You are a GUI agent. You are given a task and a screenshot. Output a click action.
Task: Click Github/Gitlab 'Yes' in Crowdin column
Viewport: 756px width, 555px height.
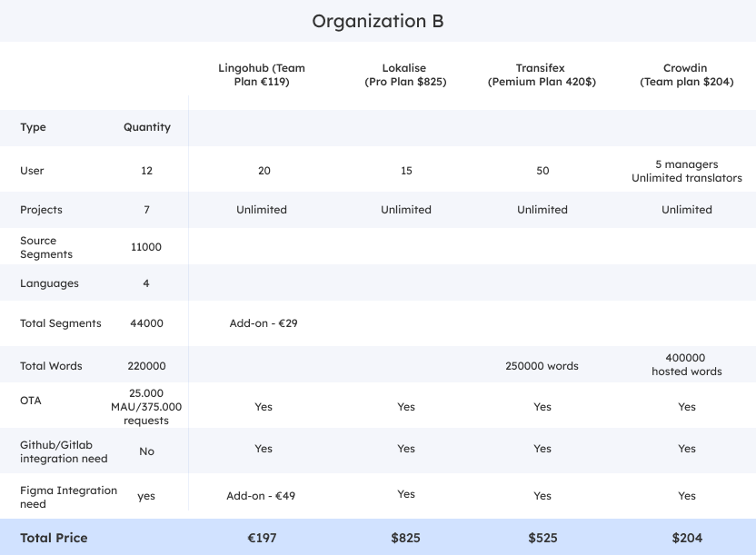687,449
